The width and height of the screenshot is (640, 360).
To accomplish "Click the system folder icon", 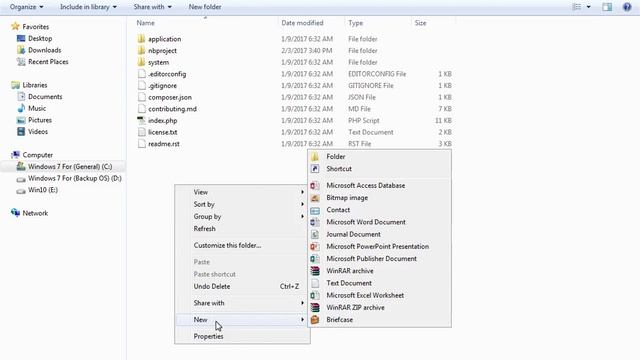I will (141, 62).
